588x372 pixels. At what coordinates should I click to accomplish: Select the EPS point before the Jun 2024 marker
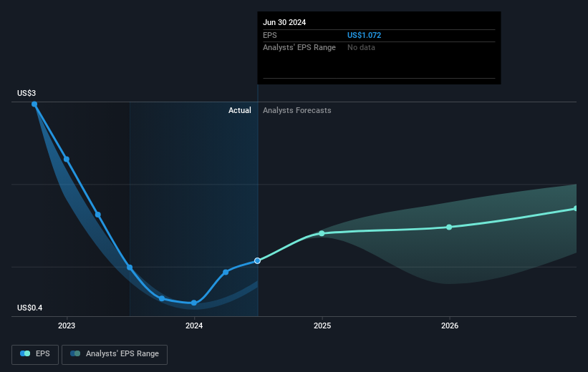[226, 273]
